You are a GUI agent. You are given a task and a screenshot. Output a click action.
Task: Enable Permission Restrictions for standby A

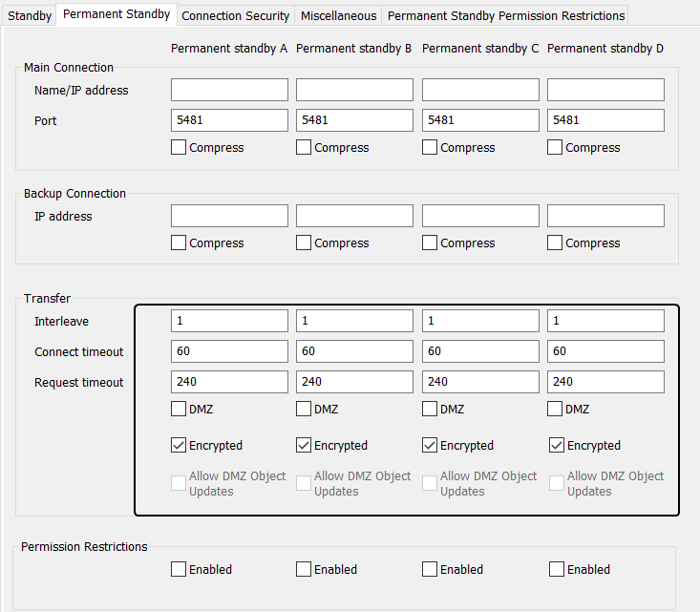point(179,569)
